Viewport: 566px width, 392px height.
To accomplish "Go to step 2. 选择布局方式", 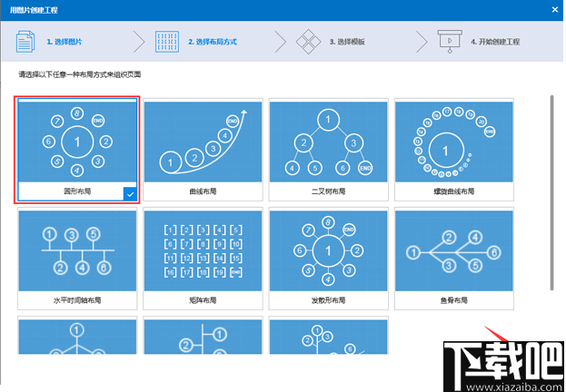I will pyautogui.click(x=213, y=42).
